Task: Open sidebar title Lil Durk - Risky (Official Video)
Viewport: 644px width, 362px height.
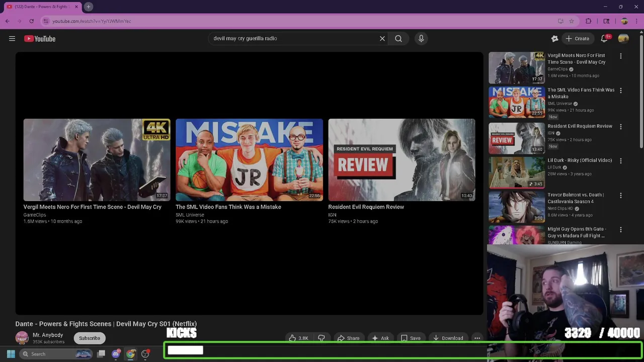Action: (580, 160)
